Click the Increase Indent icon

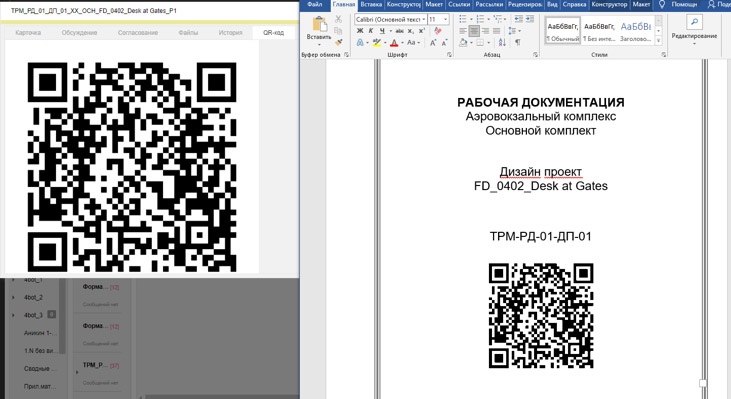(x=530, y=19)
